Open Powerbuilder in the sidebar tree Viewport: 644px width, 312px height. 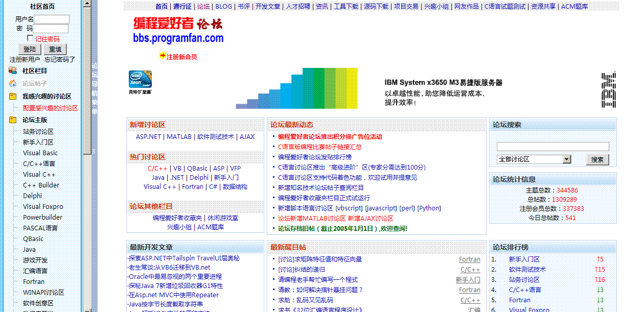coord(42,218)
